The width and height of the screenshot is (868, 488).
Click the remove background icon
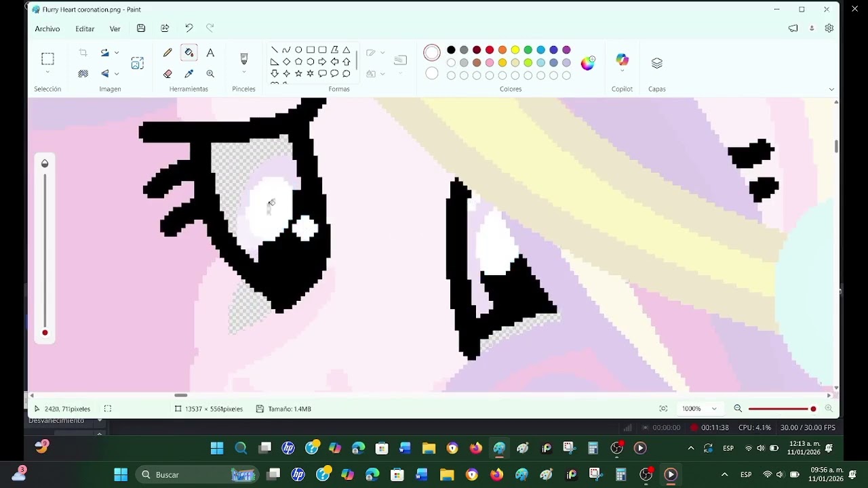pos(83,73)
